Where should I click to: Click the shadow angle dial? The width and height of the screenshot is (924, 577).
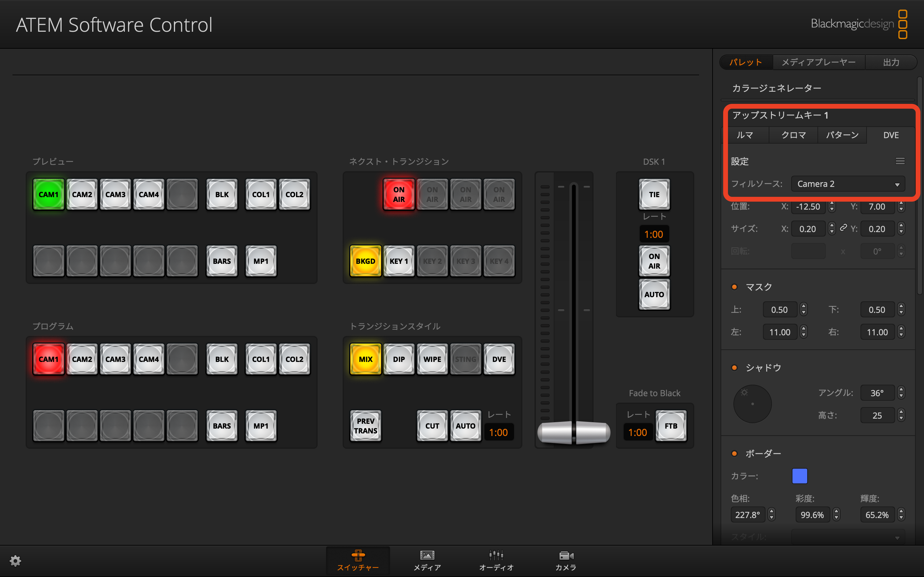click(752, 404)
